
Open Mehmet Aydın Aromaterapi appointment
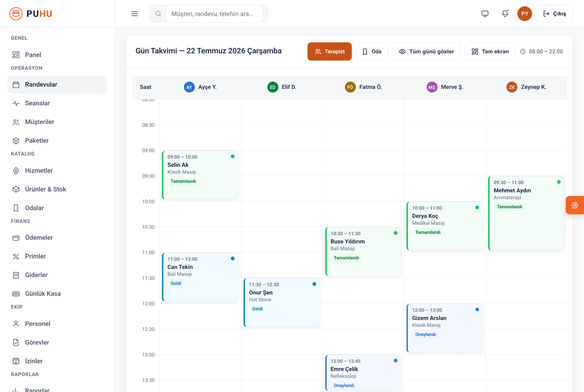tap(526, 213)
